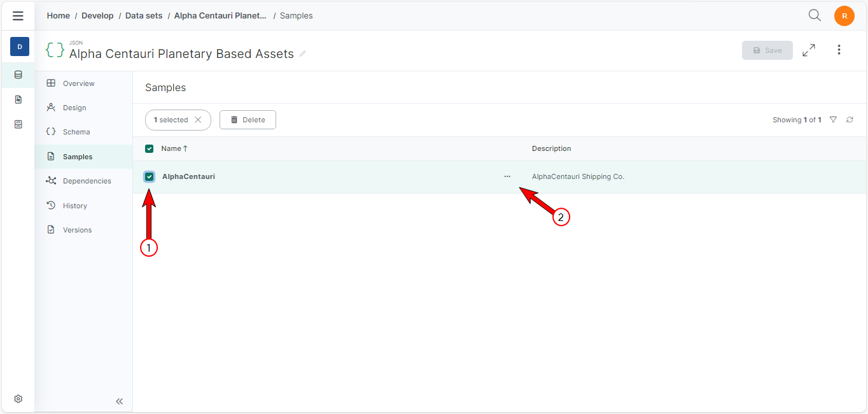The height and width of the screenshot is (414, 868).
Task: Open AlphaCentauri row ellipsis menu
Action: click(507, 176)
